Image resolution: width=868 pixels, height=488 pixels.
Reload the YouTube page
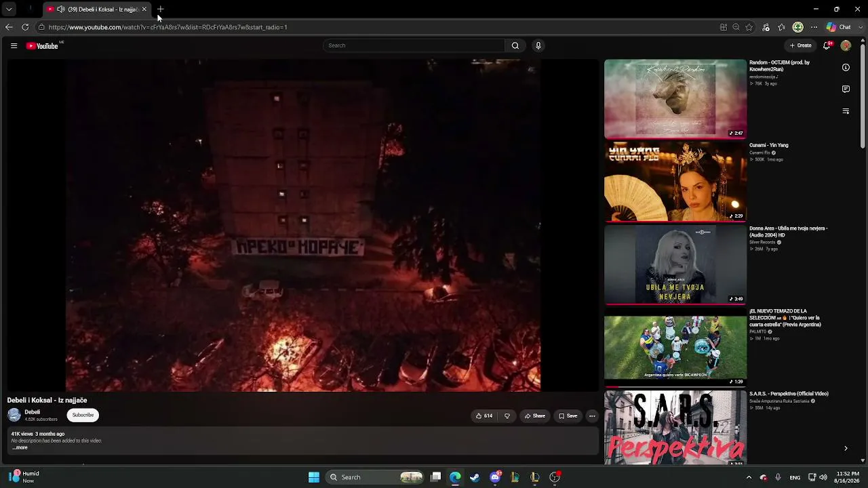coord(25,27)
